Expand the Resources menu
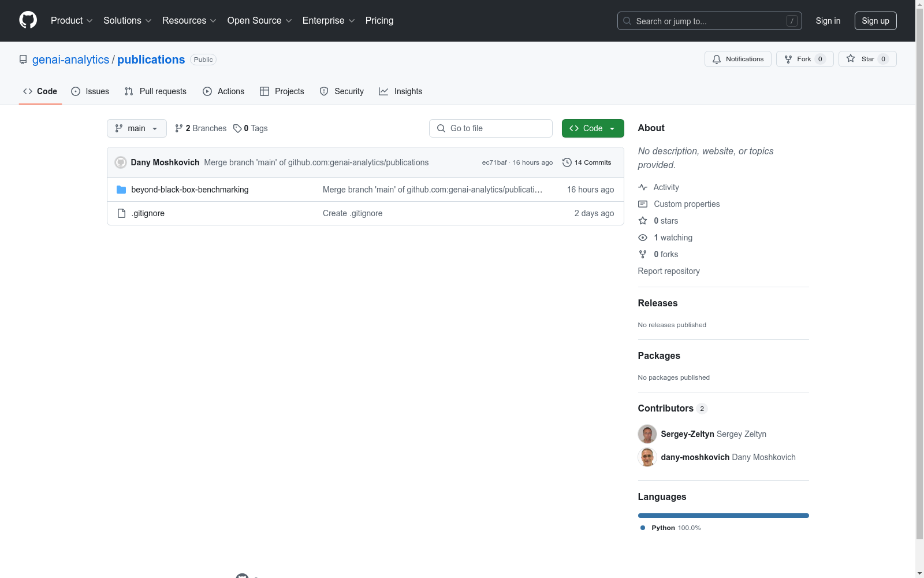 189,21
